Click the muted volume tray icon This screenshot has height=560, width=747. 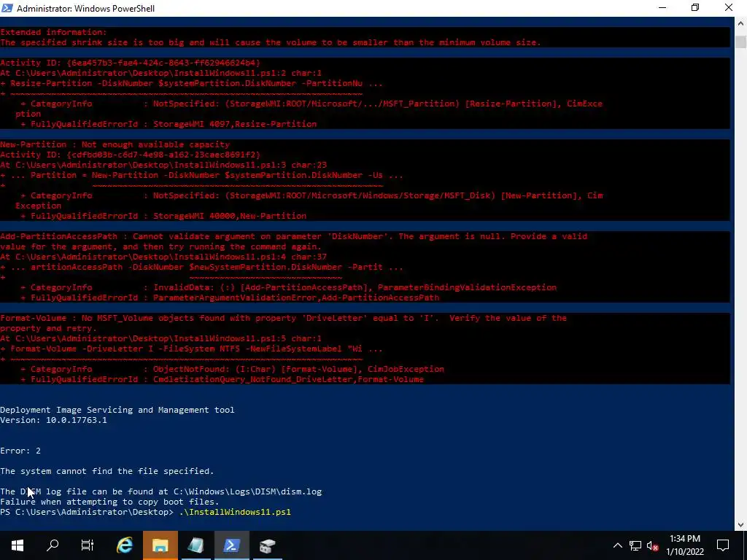[x=653, y=545]
